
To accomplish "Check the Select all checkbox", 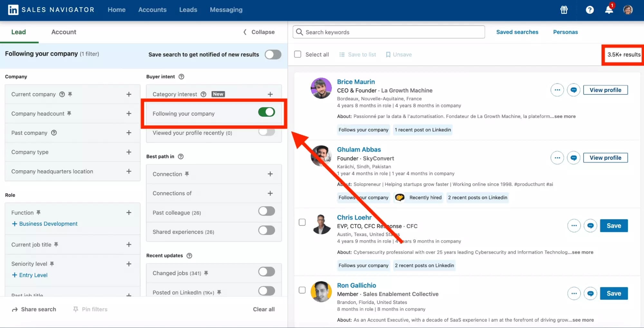I will pyautogui.click(x=297, y=54).
